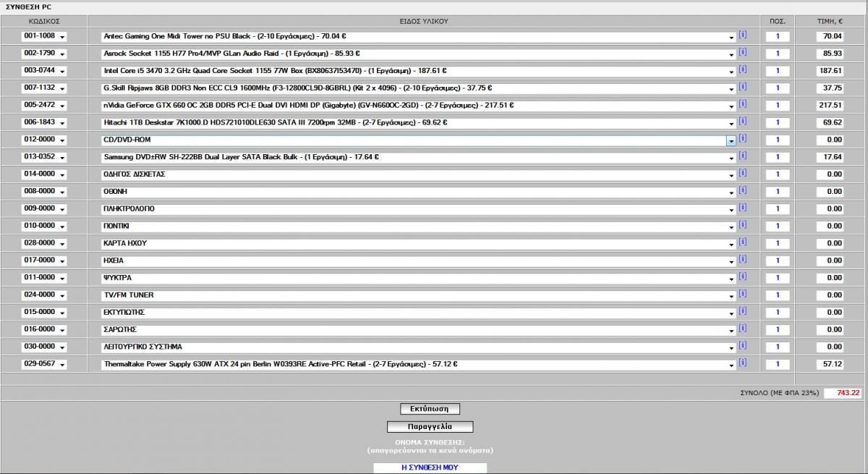This screenshot has height=474, width=868.
Task: Open the Antec Gaming One case dropdown
Action: pos(419,36)
